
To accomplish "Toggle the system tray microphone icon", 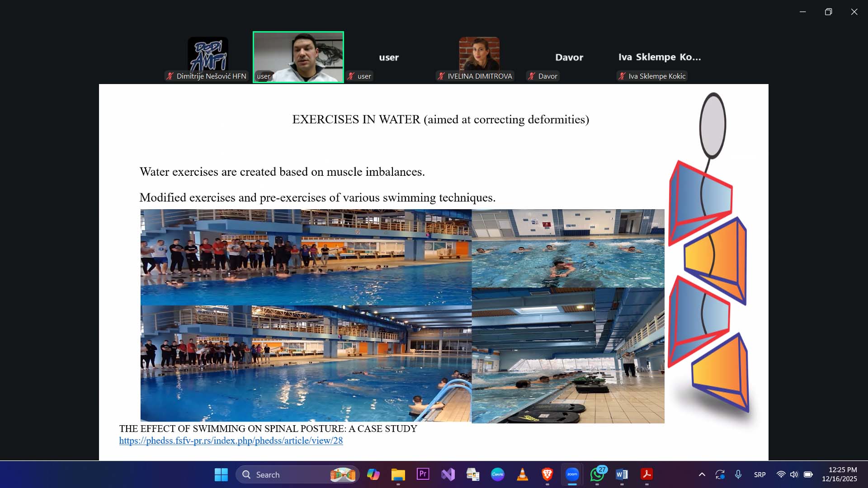I will tap(738, 474).
